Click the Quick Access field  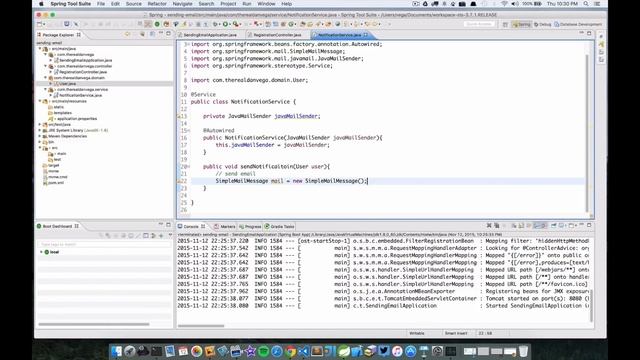pos(479,24)
